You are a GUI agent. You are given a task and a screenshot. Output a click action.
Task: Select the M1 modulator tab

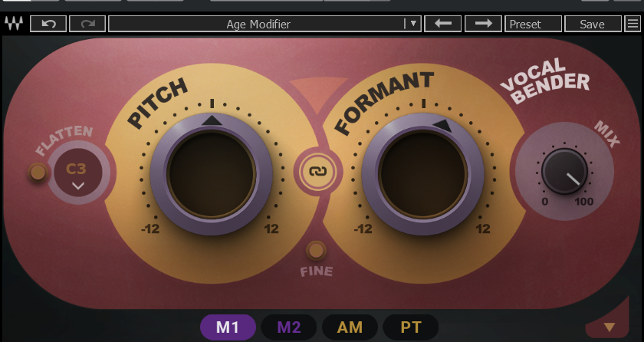coord(228,327)
